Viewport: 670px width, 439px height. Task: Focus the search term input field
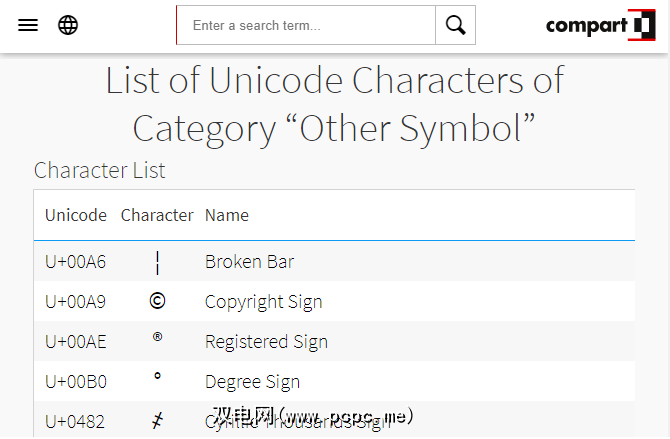pos(306,26)
